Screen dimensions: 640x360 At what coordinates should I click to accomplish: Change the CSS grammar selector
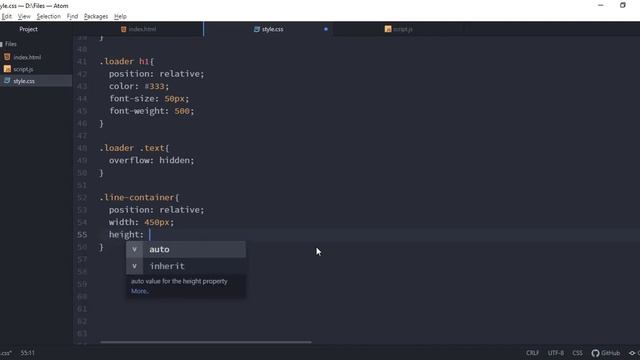click(x=577, y=353)
